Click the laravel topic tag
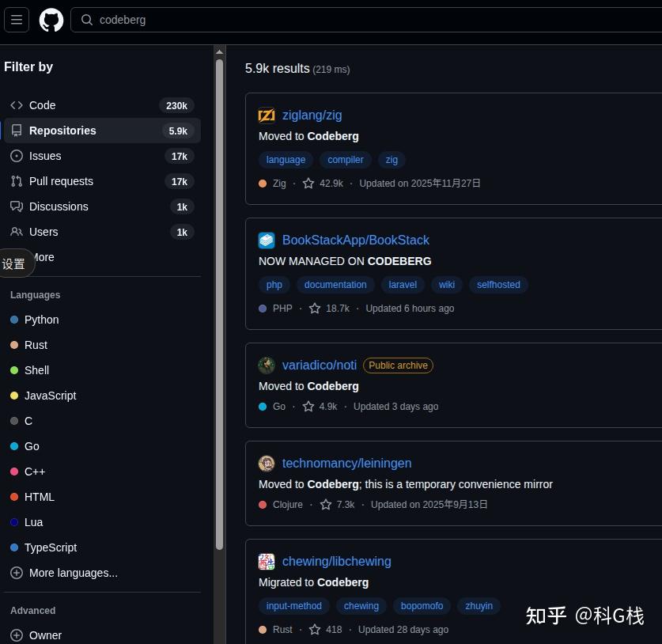 click(403, 285)
